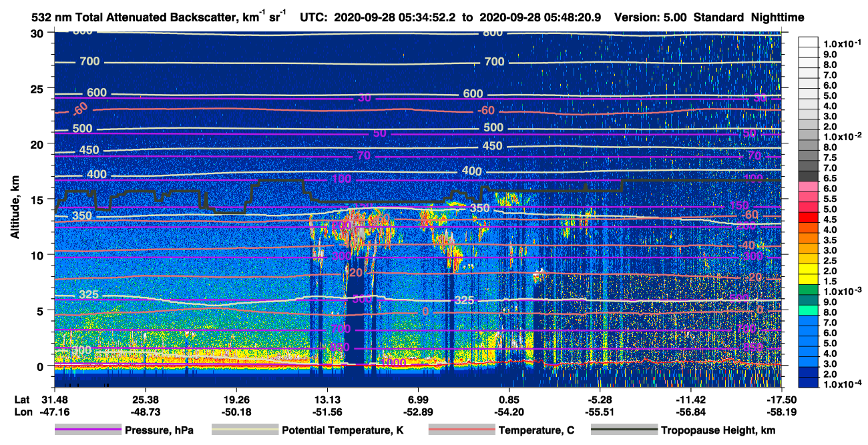Click latitude value '31.48'

(x=53, y=399)
